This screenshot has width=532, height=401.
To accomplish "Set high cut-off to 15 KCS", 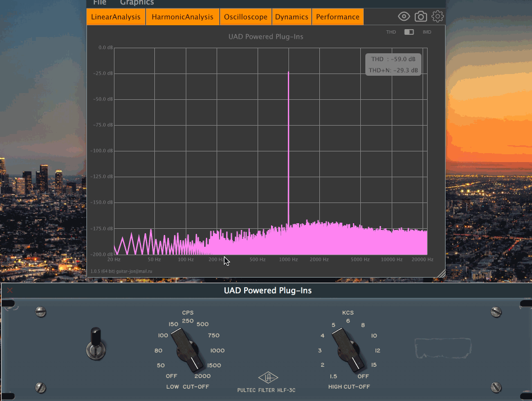I will pyautogui.click(x=374, y=365).
